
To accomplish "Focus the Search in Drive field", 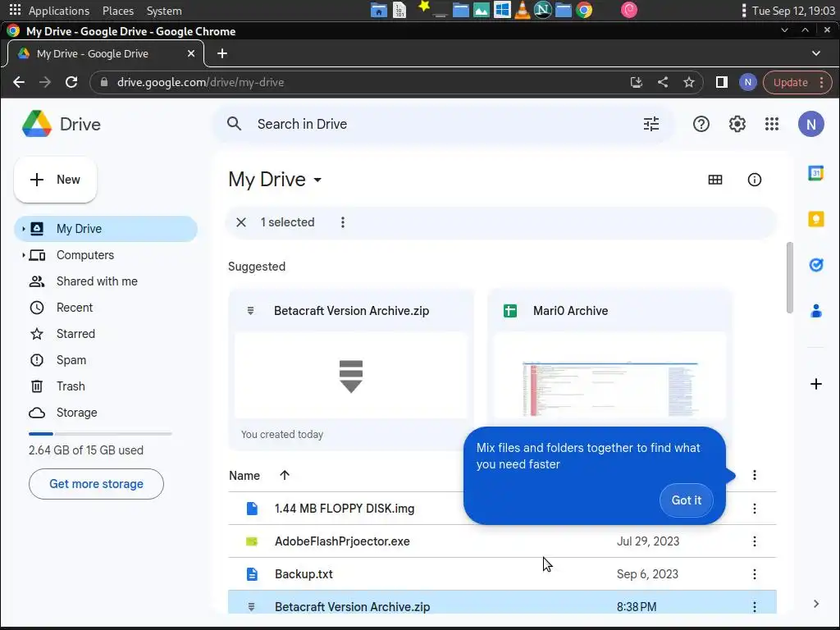I will (x=442, y=125).
